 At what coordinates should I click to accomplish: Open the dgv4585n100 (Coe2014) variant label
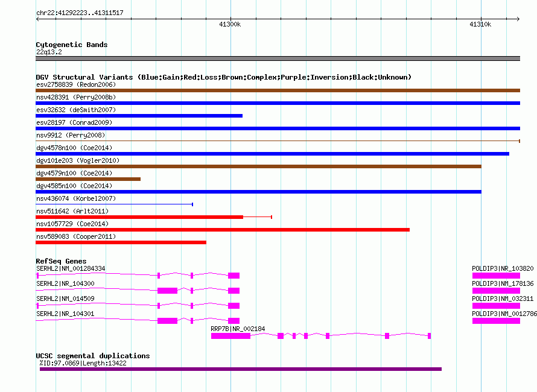pyautogui.click(x=74, y=186)
